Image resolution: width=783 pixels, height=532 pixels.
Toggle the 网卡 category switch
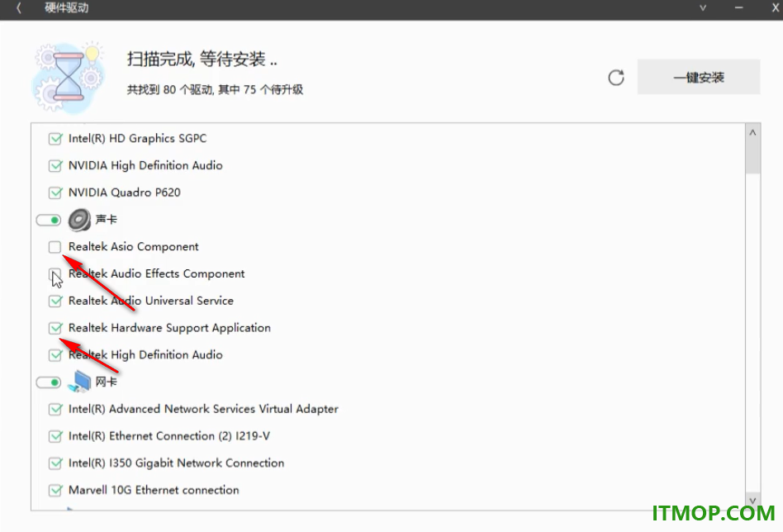49,382
